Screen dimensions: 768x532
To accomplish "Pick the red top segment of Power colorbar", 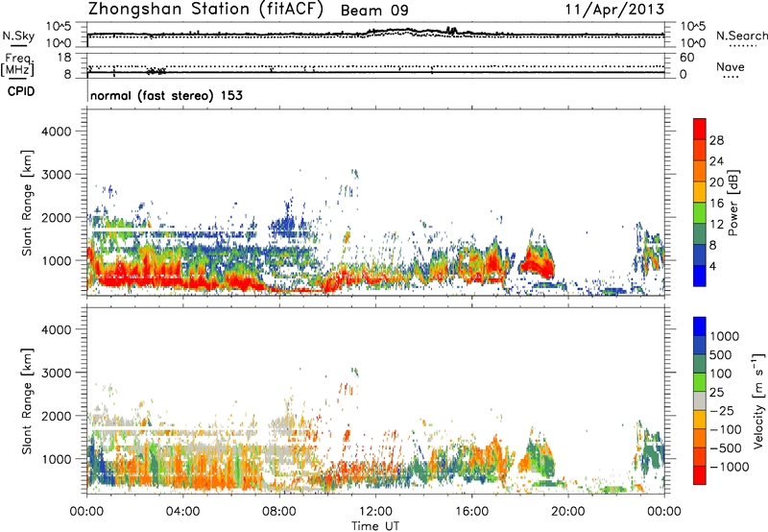I will pos(700,129).
